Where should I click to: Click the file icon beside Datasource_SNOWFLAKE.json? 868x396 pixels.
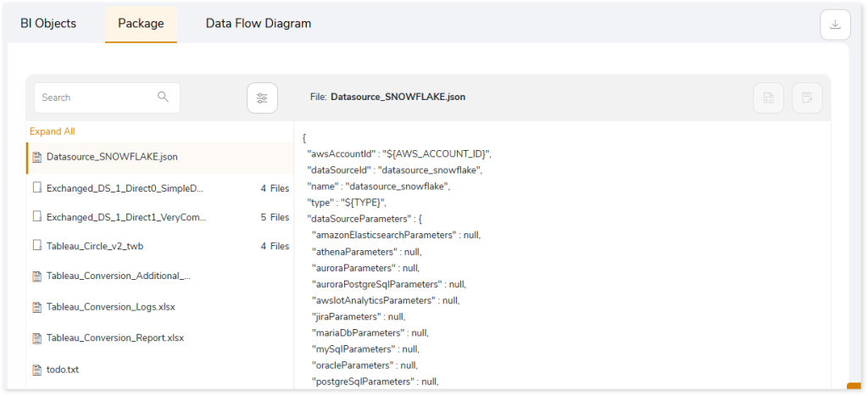37,157
